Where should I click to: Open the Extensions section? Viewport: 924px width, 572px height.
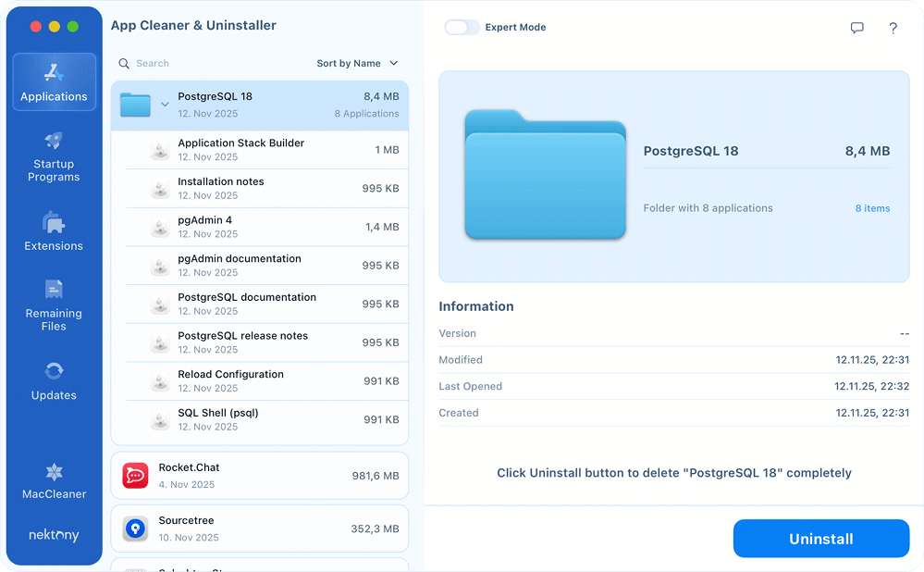(x=54, y=231)
